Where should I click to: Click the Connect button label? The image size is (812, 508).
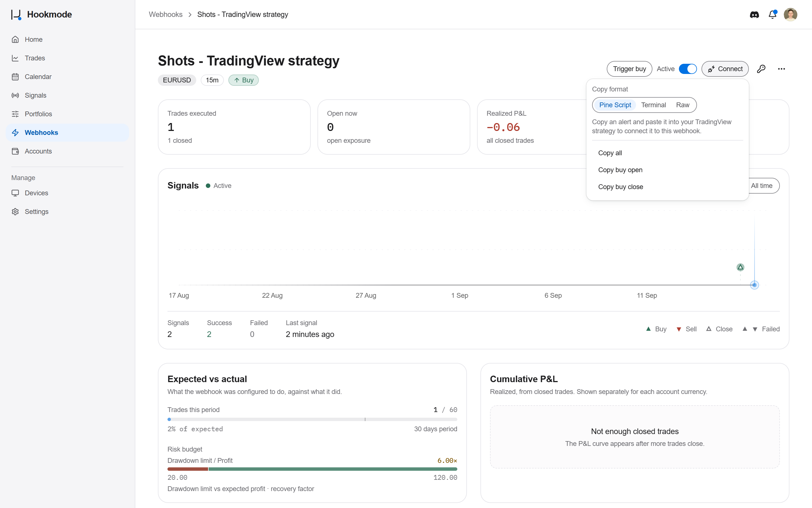point(730,69)
